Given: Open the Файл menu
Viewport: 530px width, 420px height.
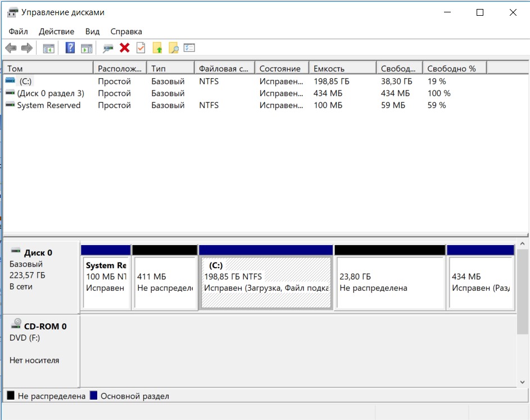Looking at the screenshot, I should coord(18,31).
